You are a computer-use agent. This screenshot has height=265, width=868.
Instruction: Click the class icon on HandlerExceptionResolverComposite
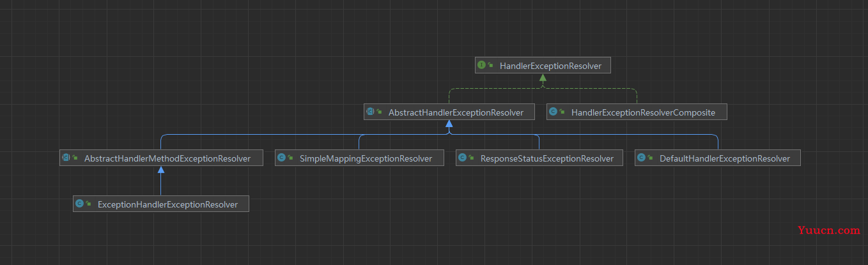[x=553, y=112]
